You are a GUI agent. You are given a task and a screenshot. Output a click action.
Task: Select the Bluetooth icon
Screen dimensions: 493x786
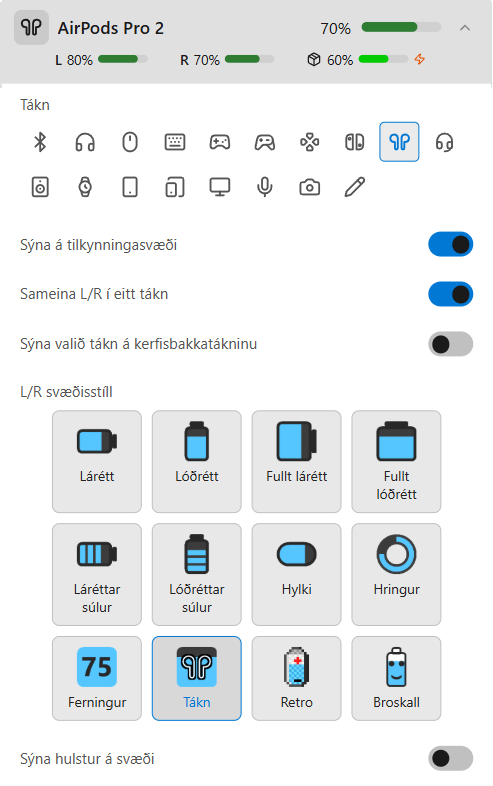tap(40, 142)
